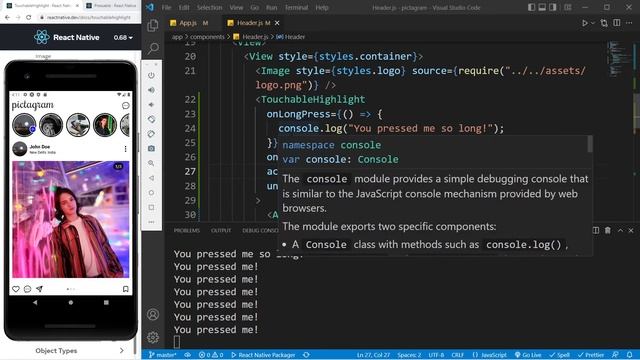Open the File menu
640x360 pixels.
pos(166,7)
